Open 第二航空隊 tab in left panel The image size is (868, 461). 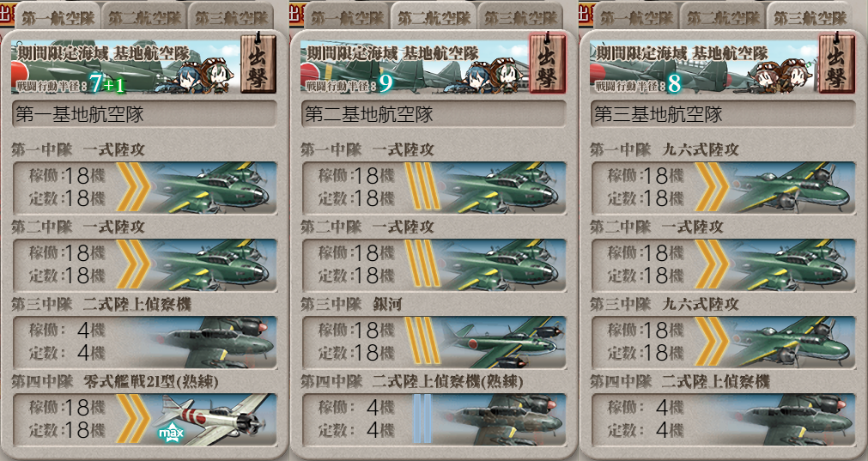pyautogui.click(x=144, y=16)
